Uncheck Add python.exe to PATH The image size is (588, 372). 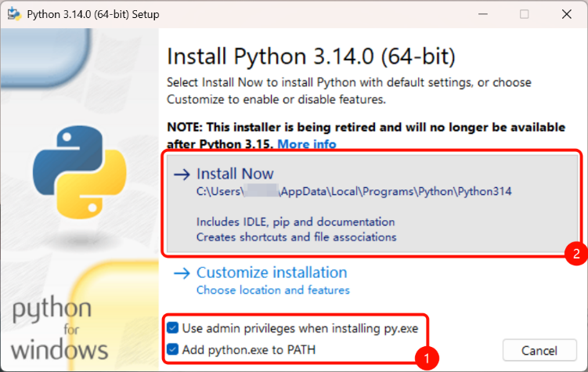tap(173, 349)
